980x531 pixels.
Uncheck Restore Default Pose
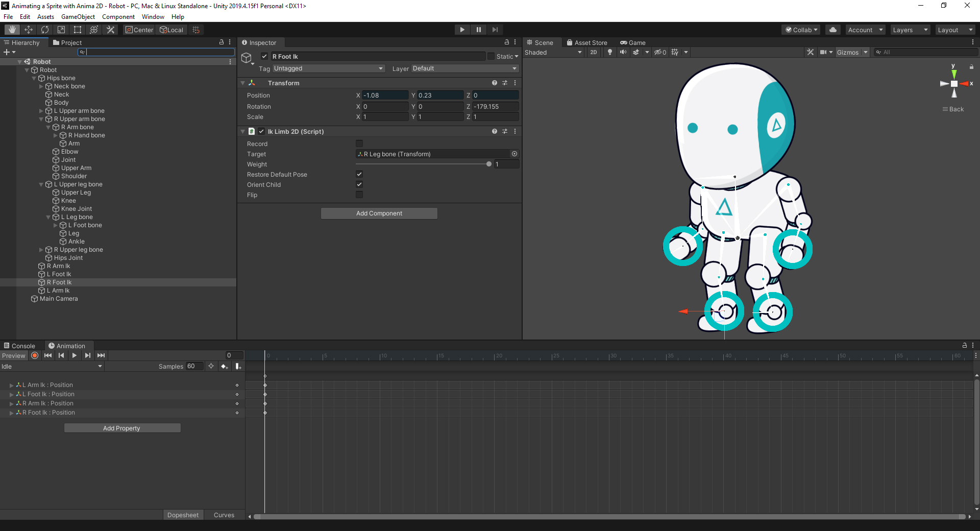coord(359,174)
